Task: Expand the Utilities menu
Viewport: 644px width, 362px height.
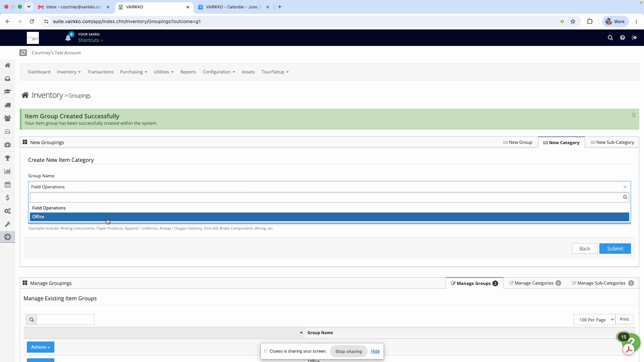Action: [x=164, y=72]
